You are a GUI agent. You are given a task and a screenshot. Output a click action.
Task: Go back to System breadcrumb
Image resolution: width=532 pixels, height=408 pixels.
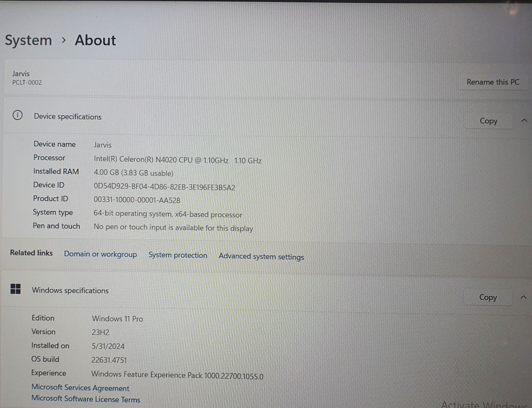point(28,40)
